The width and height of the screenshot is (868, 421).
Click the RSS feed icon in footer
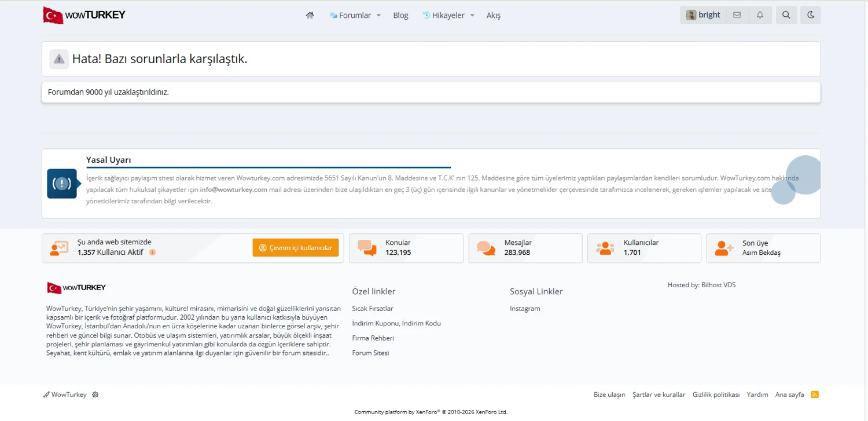tap(815, 394)
